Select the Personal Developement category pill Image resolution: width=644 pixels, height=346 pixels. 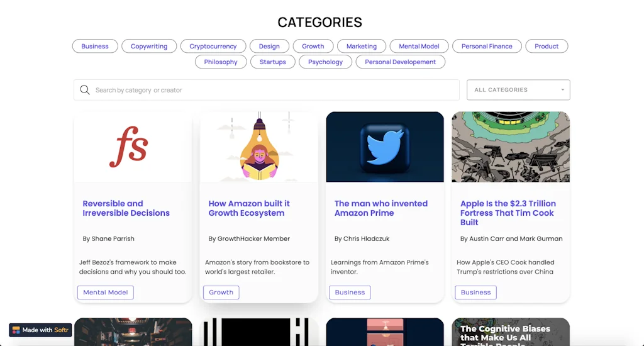click(401, 62)
